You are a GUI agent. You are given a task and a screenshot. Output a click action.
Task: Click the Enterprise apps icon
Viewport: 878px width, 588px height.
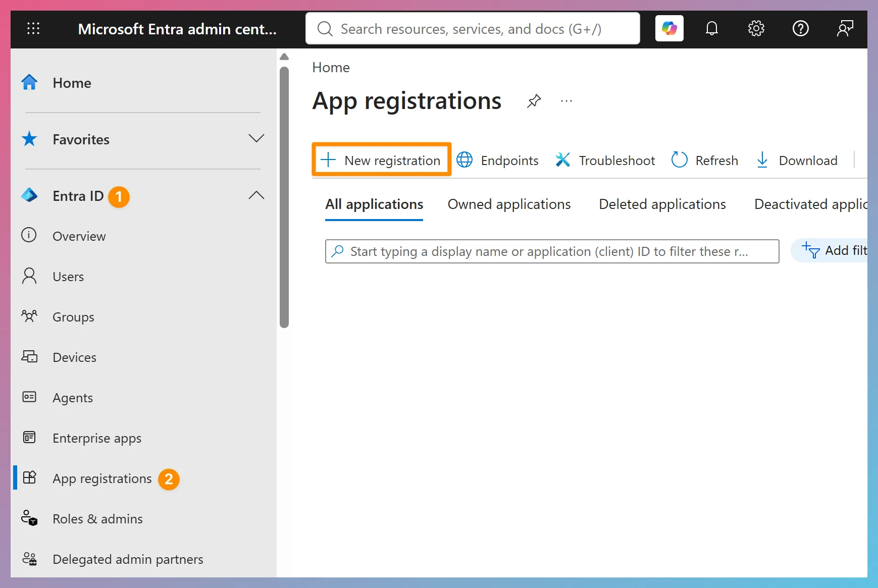(x=29, y=438)
